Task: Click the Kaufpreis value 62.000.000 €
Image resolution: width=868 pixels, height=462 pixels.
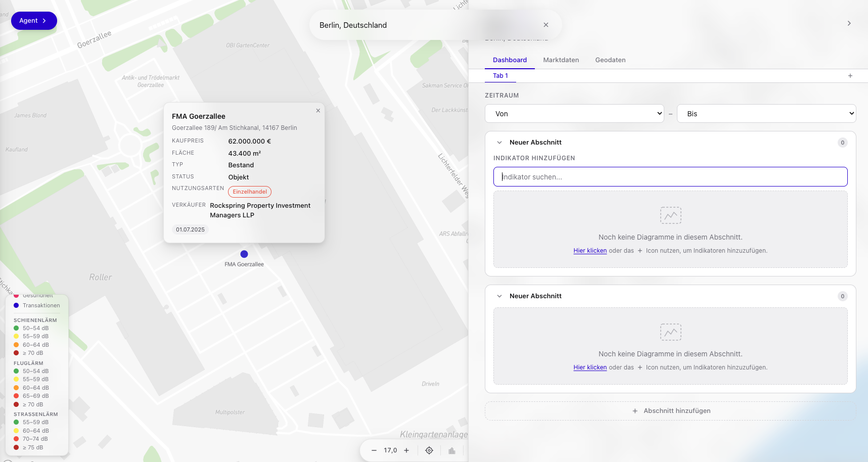Action: 250,142
